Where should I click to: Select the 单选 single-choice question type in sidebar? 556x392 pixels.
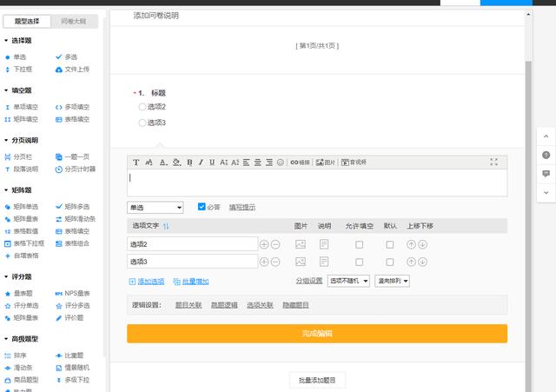[x=16, y=56]
